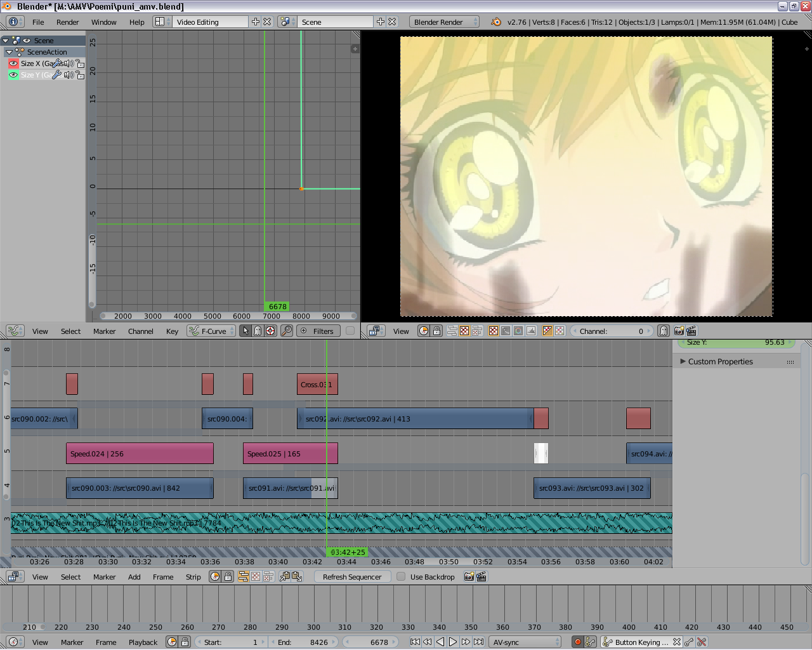Enable the Use Backdrop checkbox
812x650 pixels.
tap(401, 577)
